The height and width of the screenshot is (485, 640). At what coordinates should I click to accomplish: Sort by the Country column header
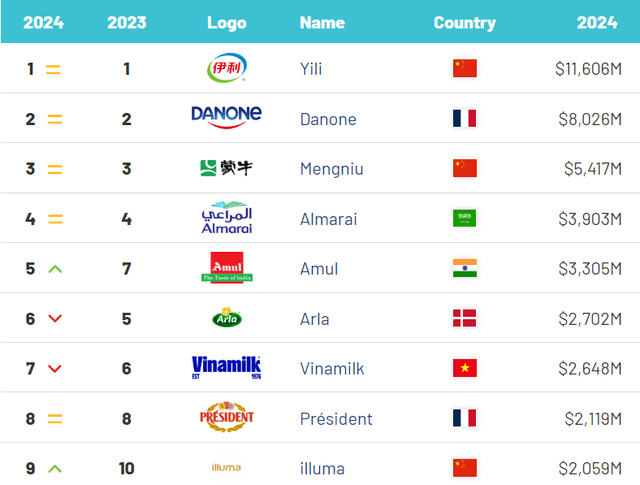[464, 22]
